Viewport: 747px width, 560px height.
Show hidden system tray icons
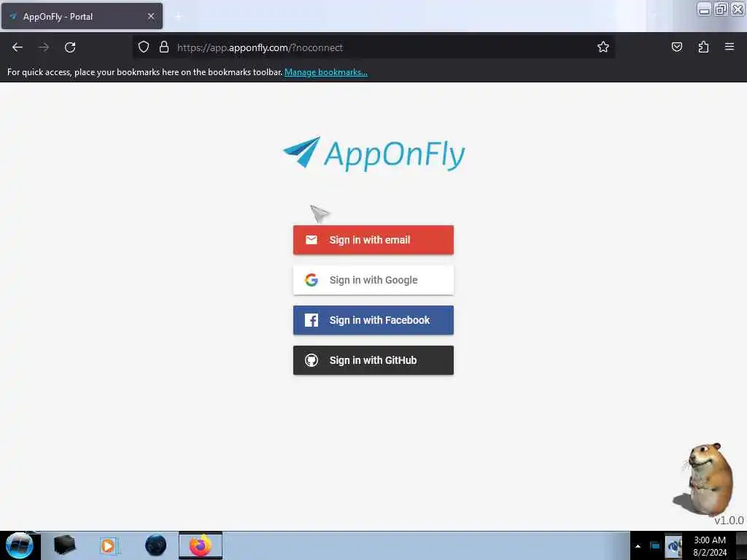click(638, 546)
